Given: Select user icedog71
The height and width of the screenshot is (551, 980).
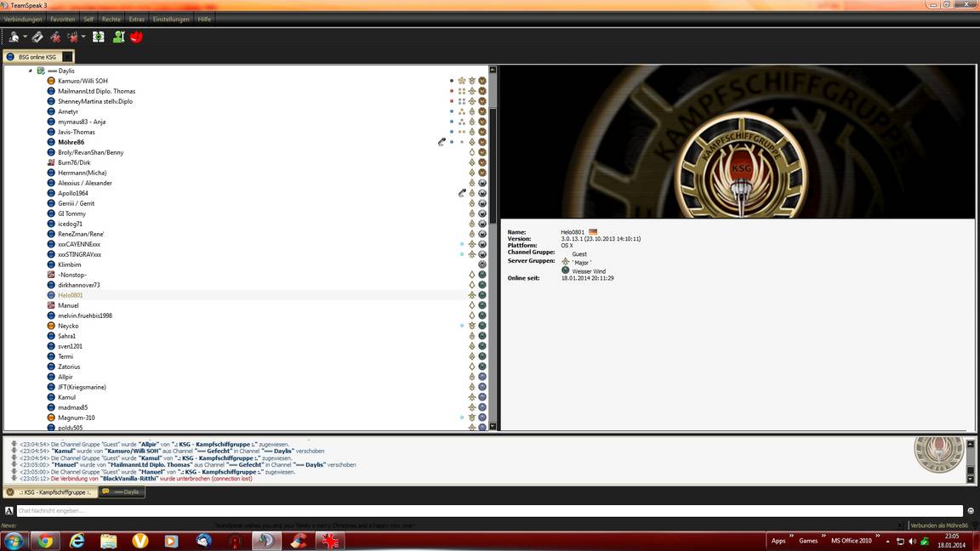Looking at the screenshot, I should click(x=70, y=224).
